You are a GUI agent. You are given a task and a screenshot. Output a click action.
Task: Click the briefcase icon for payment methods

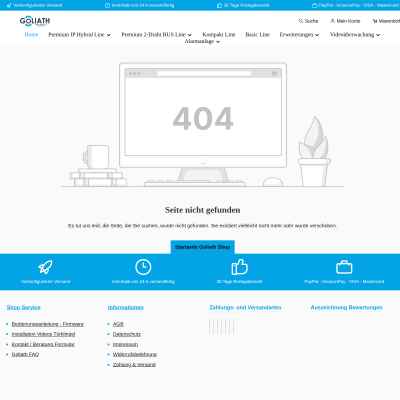pos(344,267)
